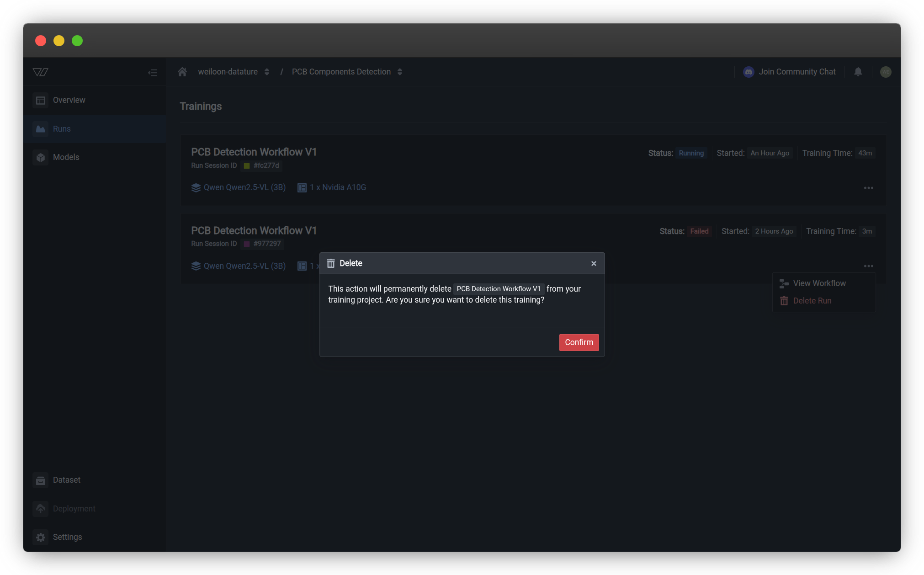
Task: Select Delete Run from context menu
Action: [812, 301]
